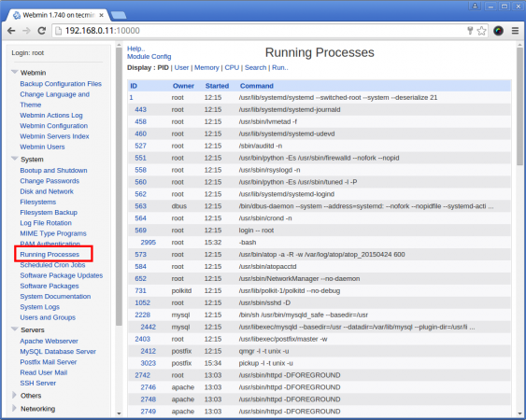The width and height of the screenshot is (526, 420).
Task: Reload the Webmin page
Action: [x=42, y=31]
